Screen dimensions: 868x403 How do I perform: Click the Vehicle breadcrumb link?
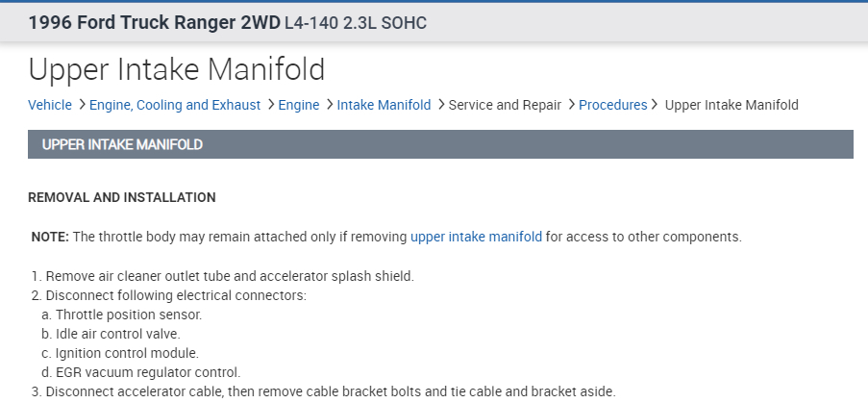coord(50,105)
